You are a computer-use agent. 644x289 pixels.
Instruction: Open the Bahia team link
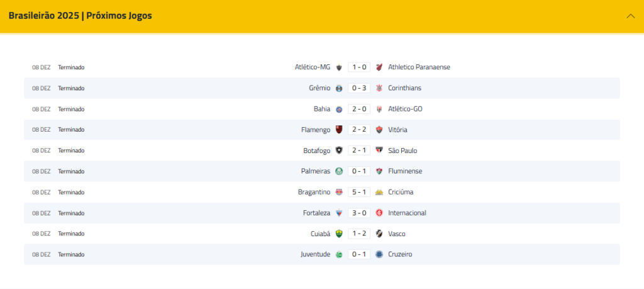click(x=321, y=109)
